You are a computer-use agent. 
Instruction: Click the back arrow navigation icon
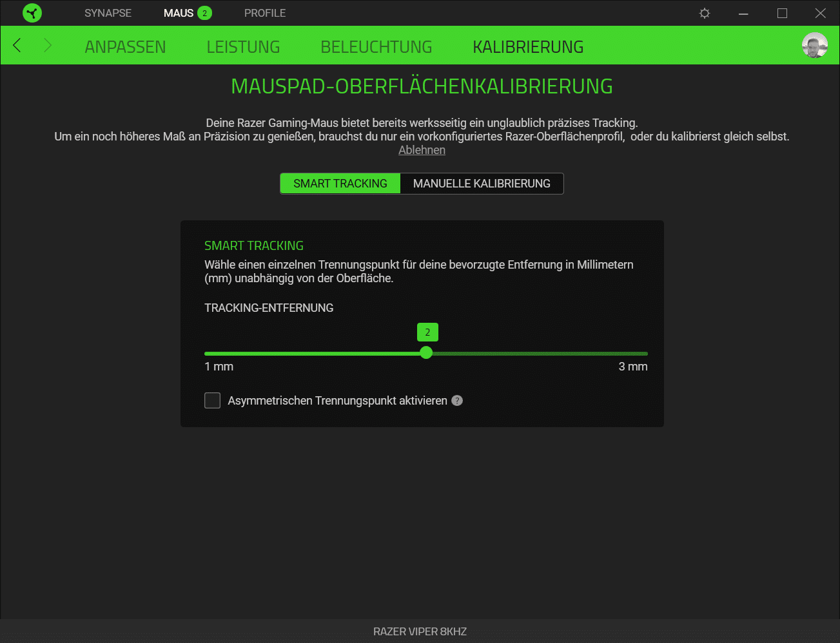[x=17, y=45]
